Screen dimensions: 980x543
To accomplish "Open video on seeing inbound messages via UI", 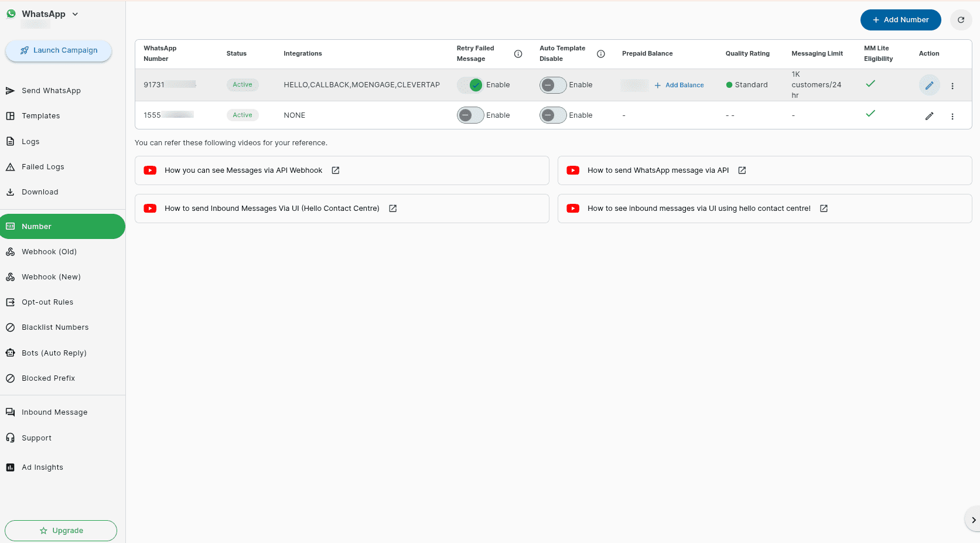I will (765, 209).
